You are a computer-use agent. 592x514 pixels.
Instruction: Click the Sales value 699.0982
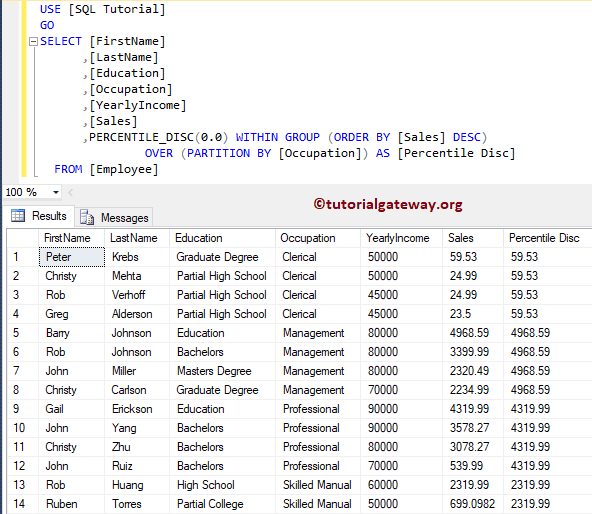click(x=473, y=504)
